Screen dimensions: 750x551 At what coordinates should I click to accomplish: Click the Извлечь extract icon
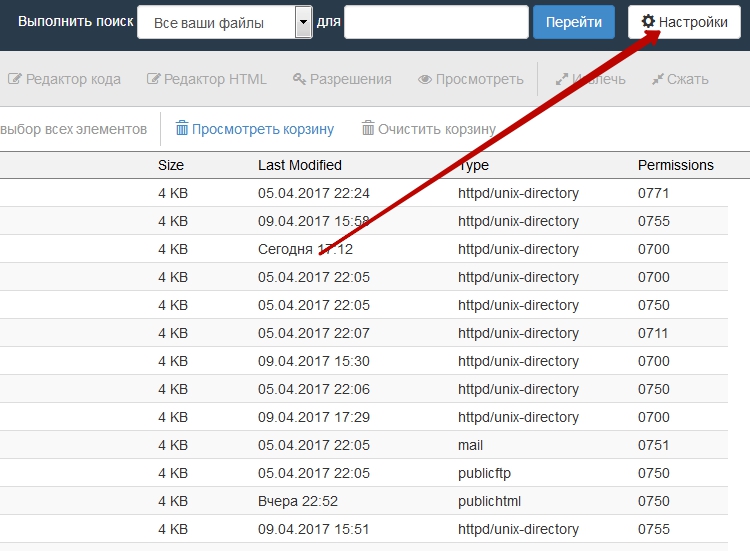(562, 79)
